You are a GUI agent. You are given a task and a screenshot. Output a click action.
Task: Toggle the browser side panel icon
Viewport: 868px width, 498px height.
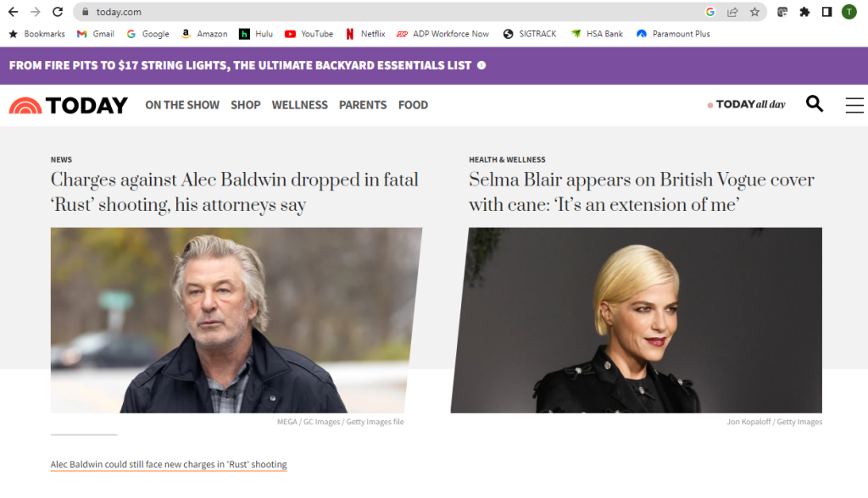coord(826,12)
